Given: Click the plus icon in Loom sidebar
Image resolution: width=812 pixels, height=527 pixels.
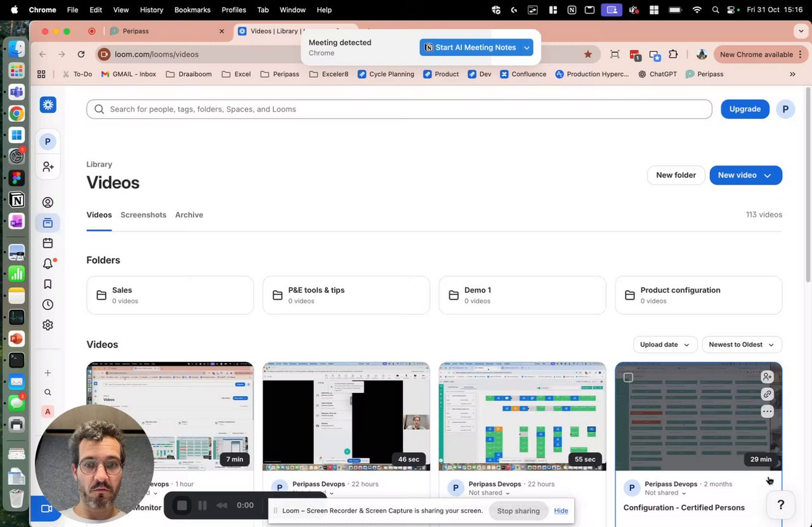Looking at the screenshot, I should (x=48, y=373).
